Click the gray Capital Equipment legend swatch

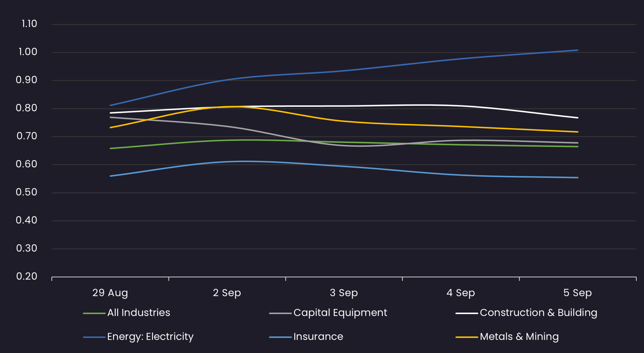click(x=280, y=313)
